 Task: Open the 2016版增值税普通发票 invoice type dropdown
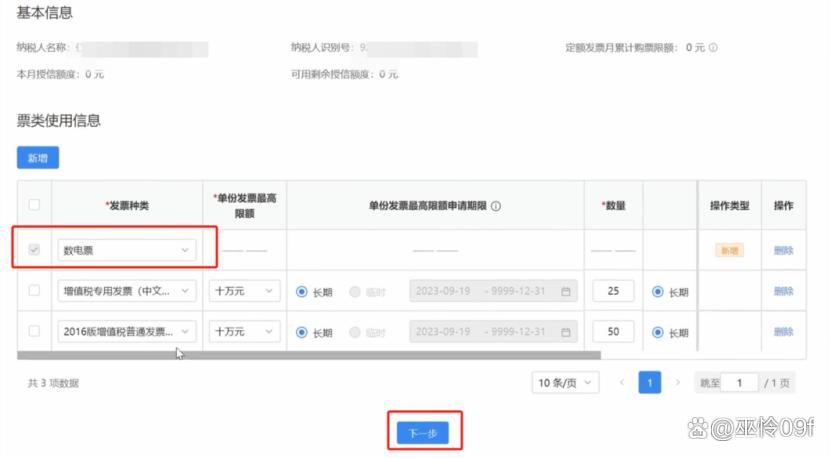click(x=127, y=331)
